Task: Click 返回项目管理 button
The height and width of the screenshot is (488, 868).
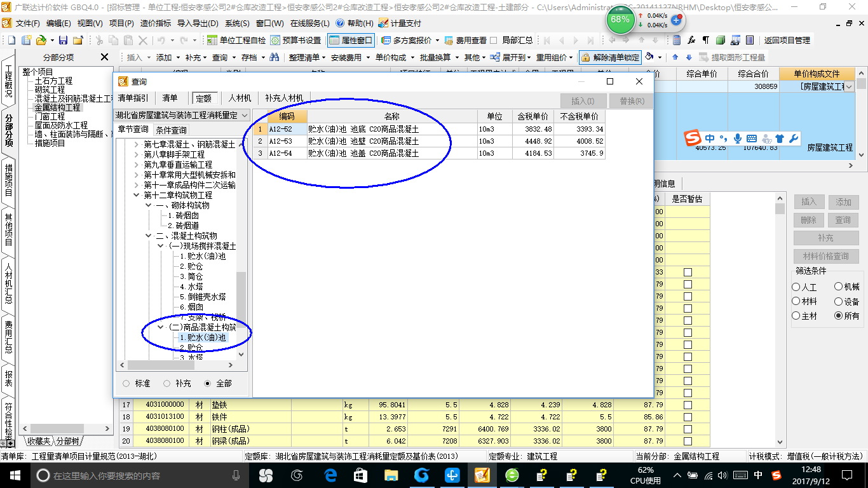Action: click(787, 40)
